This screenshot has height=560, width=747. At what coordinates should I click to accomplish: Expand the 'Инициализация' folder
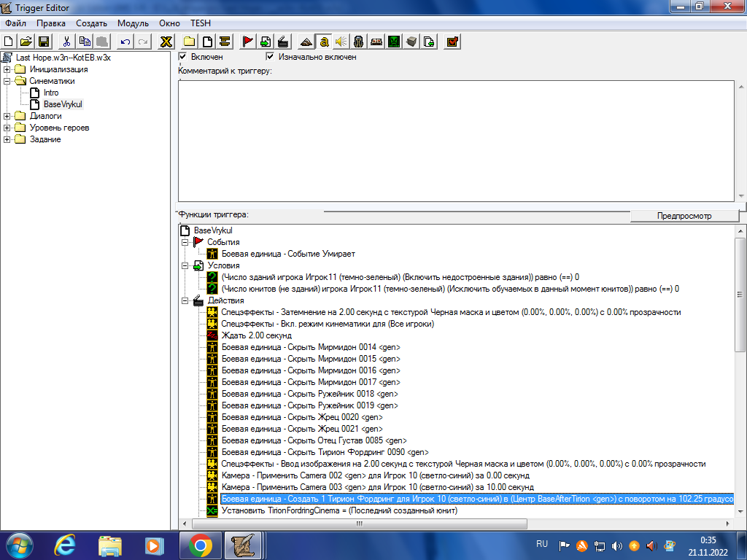pos(7,69)
